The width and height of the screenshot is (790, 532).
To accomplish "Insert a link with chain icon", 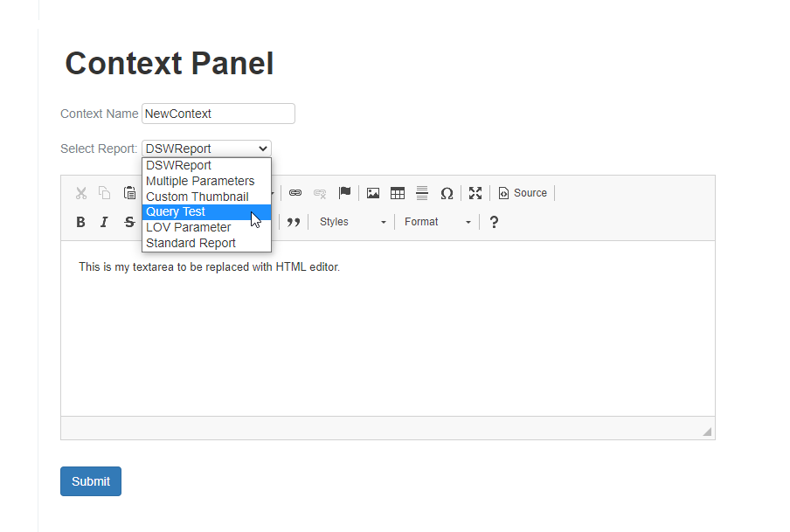I will click(295, 193).
